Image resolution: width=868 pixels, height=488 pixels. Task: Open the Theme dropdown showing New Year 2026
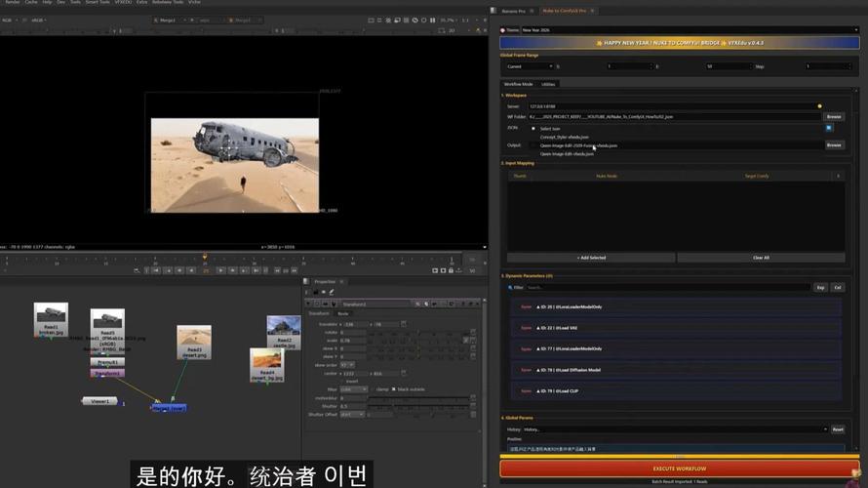pyautogui.click(x=690, y=30)
